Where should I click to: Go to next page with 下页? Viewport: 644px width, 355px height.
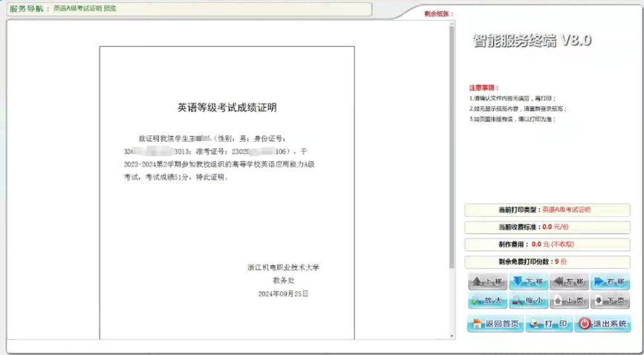(x=610, y=301)
